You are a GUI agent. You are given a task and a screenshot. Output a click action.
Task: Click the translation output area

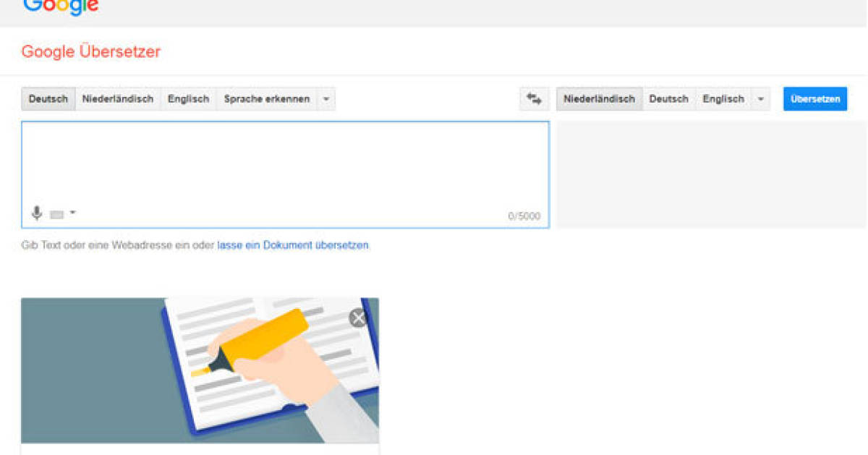click(x=712, y=174)
